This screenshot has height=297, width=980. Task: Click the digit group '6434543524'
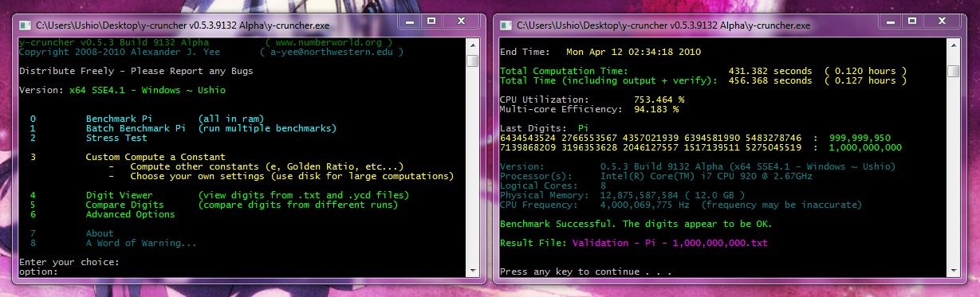527,138
